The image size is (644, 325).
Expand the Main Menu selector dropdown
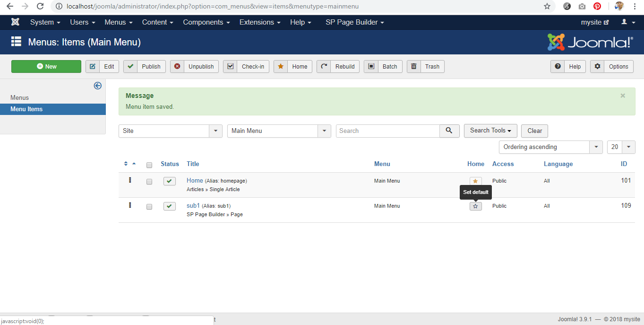(x=279, y=131)
